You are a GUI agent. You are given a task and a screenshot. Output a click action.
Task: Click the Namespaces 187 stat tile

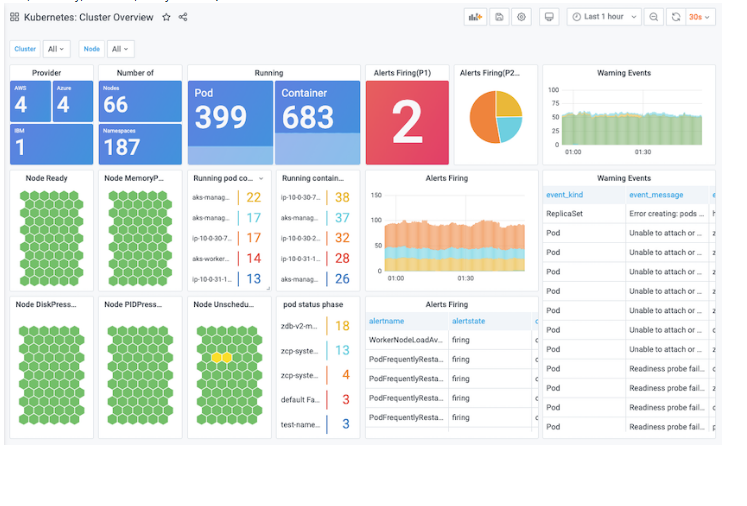140,144
